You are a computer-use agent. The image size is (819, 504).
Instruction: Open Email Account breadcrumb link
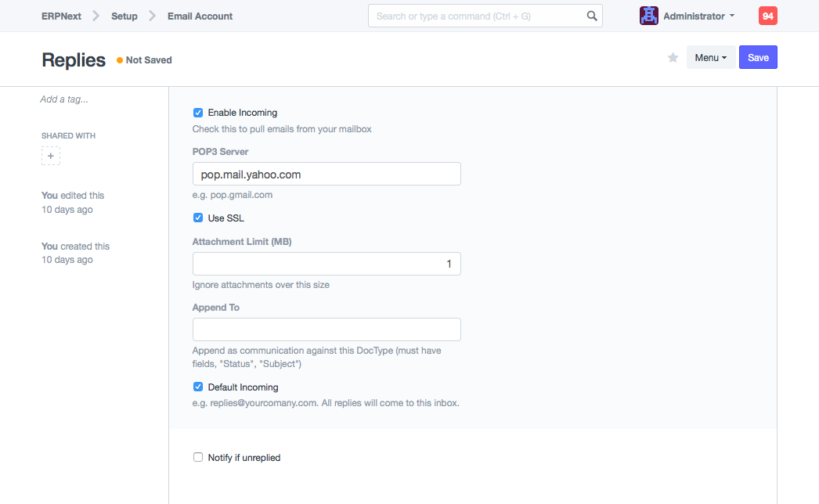(200, 16)
